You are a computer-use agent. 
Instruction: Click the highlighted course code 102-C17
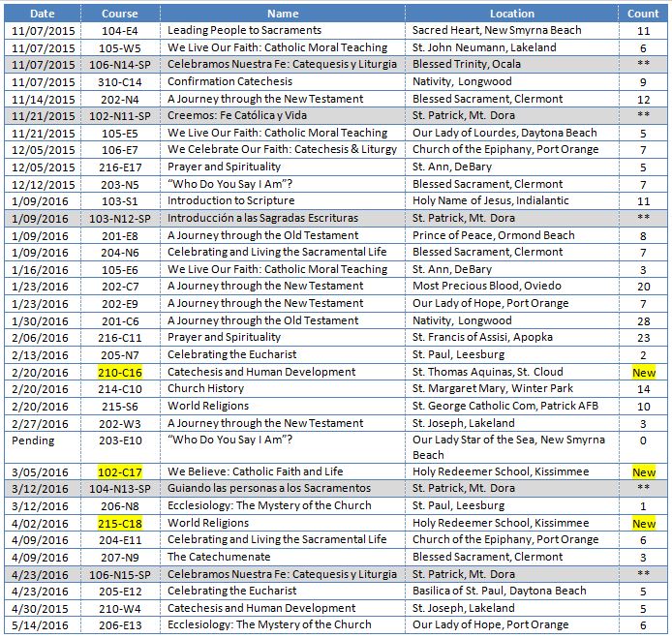point(119,472)
